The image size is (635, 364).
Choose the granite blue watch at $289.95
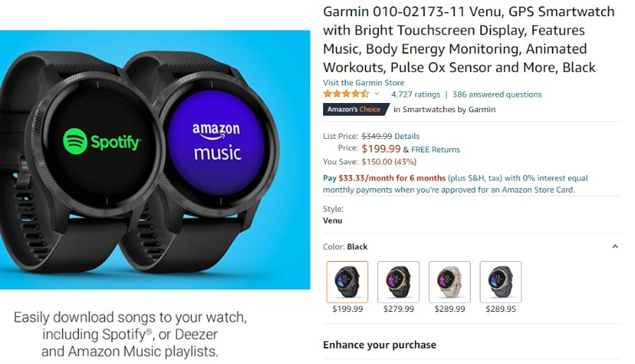500,281
